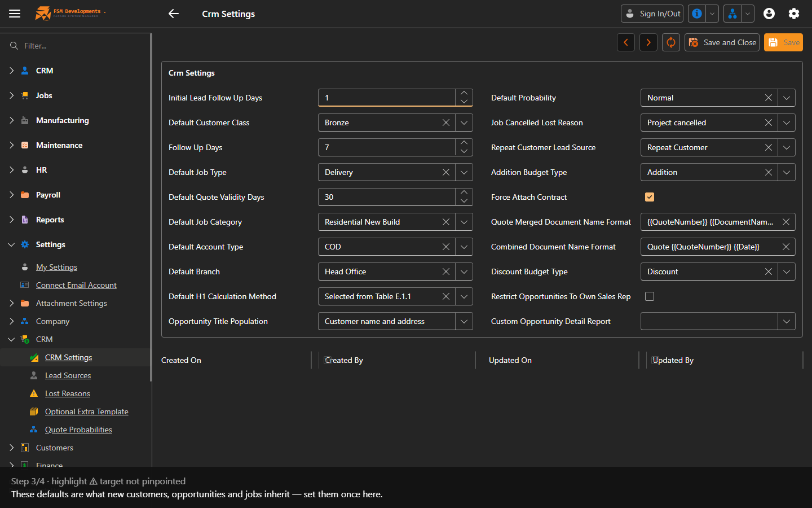
Task: Open the Discount Budget Type dropdown
Action: [787, 271]
